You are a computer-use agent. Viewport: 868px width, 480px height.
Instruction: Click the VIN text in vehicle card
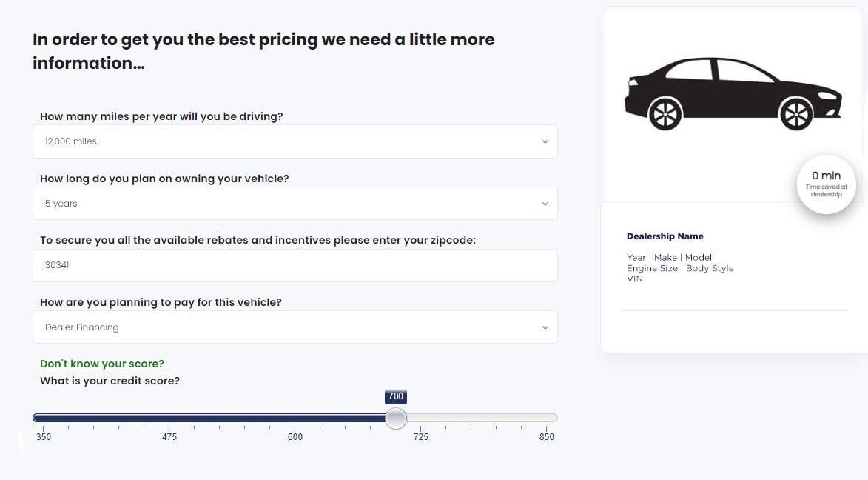click(x=635, y=279)
